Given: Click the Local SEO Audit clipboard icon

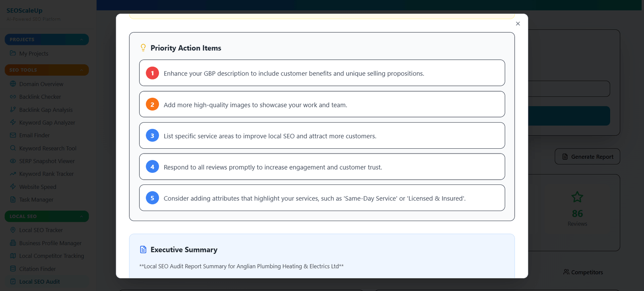Looking at the screenshot, I should (x=13, y=281).
